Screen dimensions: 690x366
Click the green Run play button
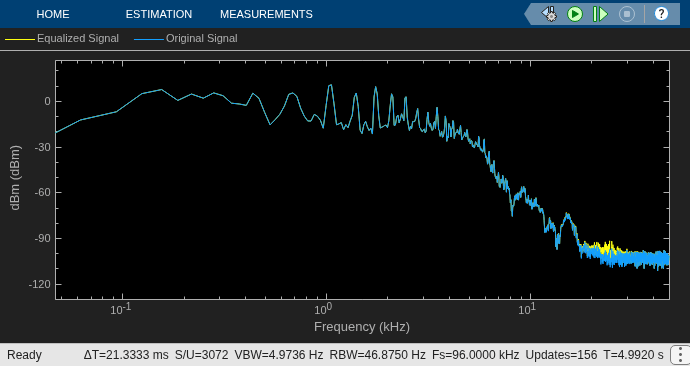tap(575, 14)
